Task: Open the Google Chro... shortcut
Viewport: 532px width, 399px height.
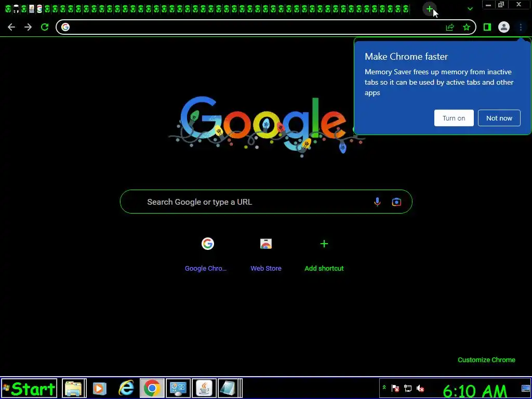Action: click(206, 254)
